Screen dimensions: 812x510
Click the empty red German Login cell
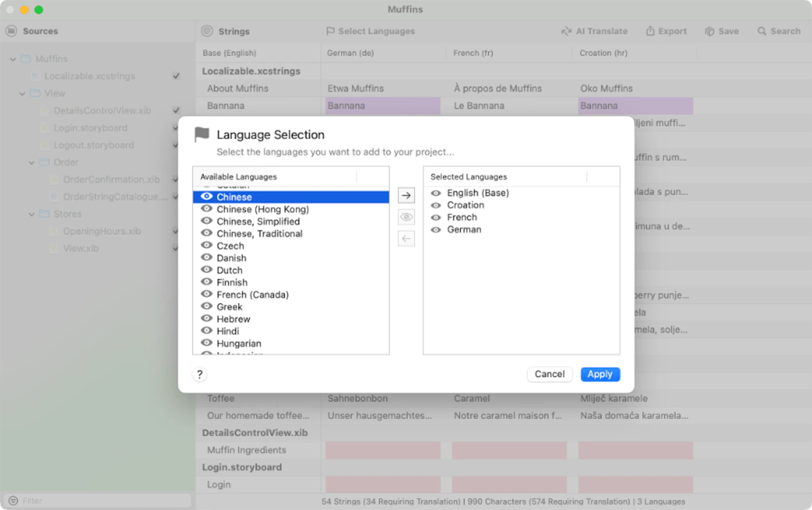click(x=383, y=485)
